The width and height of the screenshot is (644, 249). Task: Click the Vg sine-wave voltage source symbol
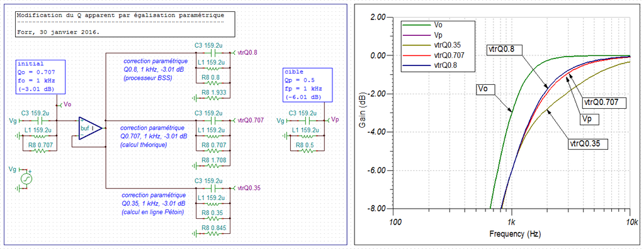(x=26, y=179)
